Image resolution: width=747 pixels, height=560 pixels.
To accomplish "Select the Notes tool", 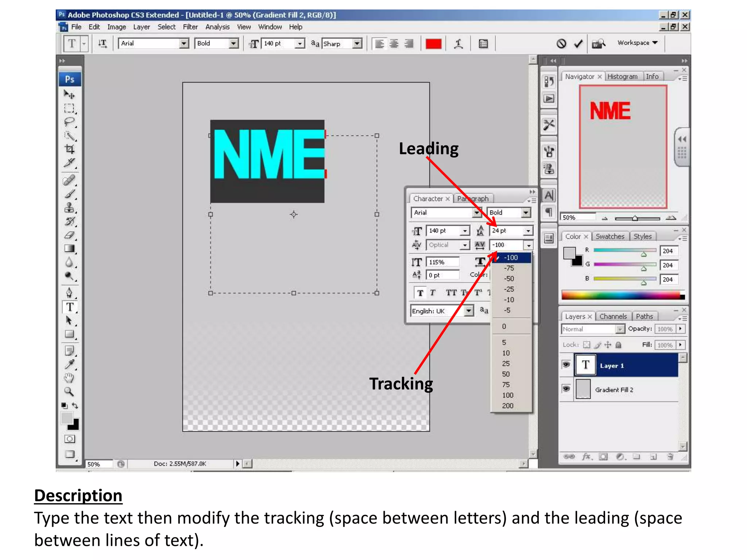I will [69, 351].
